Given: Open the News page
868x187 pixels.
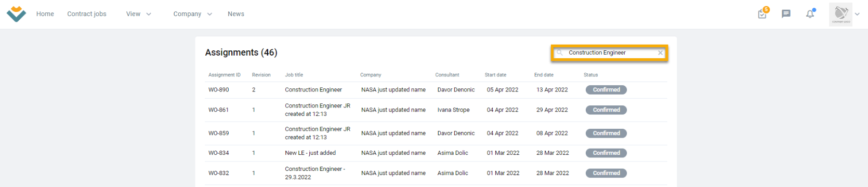Looking at the screenshot, I should [236, 14].
